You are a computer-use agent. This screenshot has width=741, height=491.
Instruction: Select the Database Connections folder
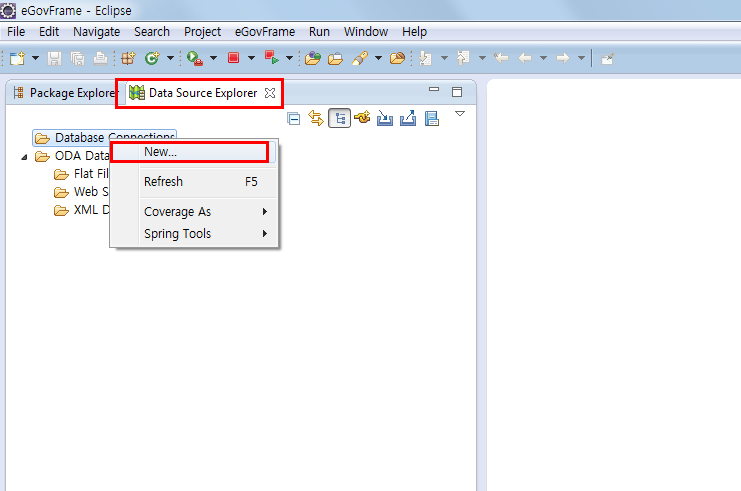[104, 137]
